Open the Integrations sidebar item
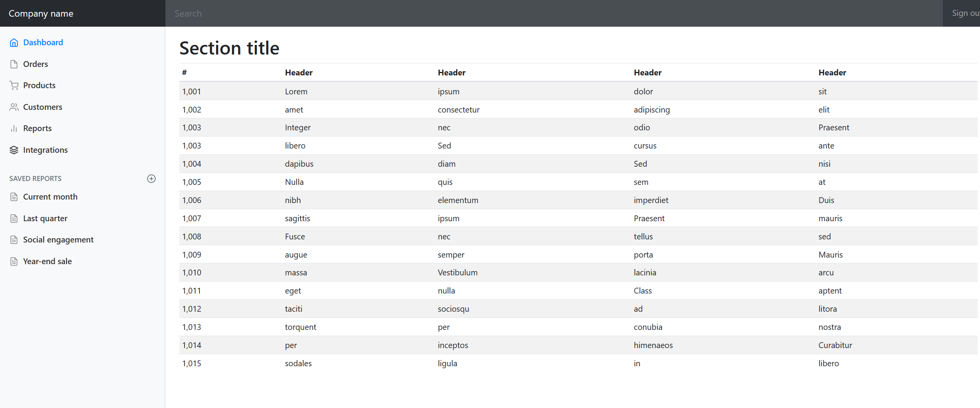 coord(45,150)
